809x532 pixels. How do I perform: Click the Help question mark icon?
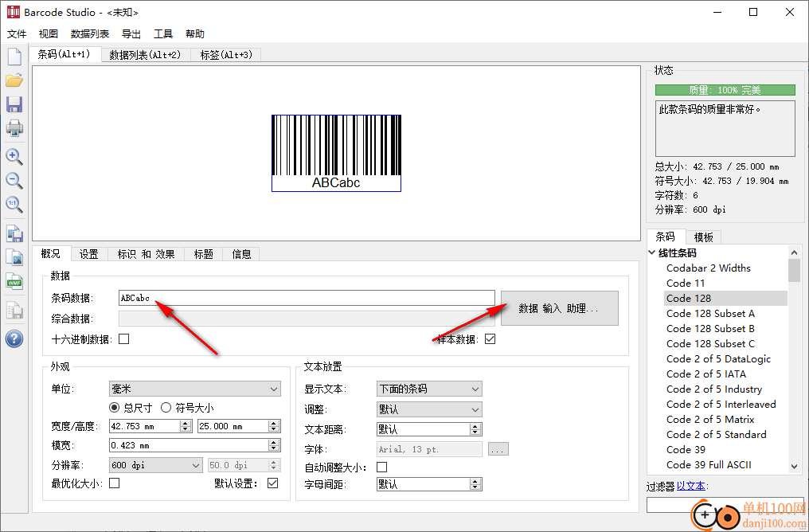click(x=14, y=339)
